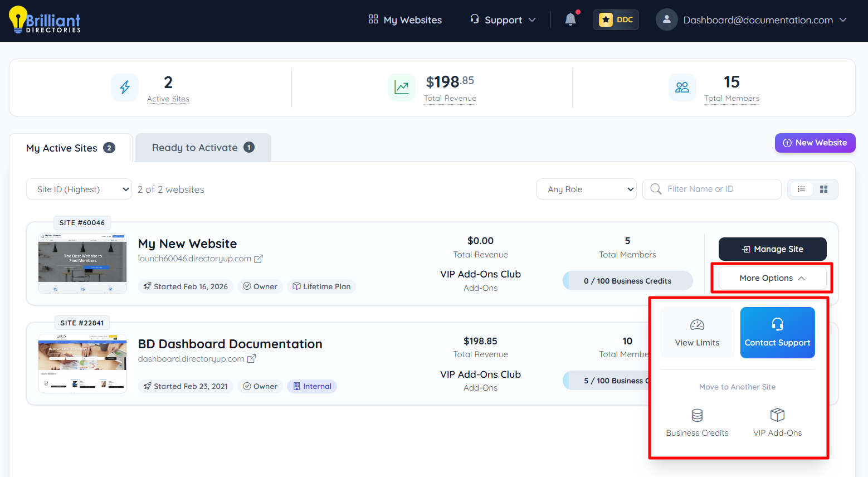
Task: Click the VIP Add-Ons box icon
Action: [x=778, y=415]
